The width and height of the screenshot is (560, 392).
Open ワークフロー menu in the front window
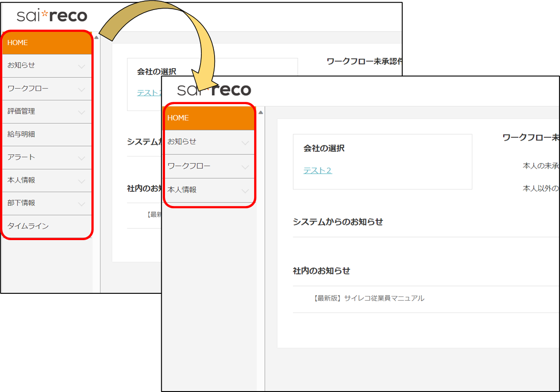209,166
